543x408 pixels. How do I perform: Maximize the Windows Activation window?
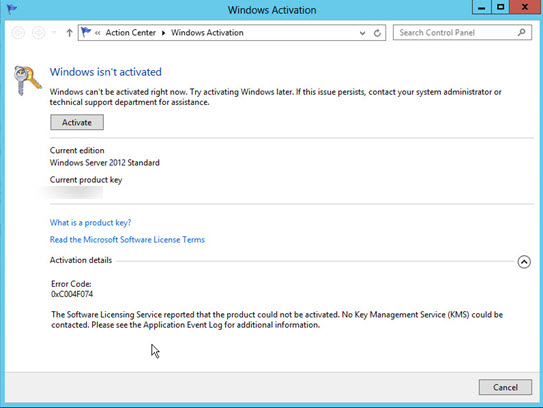tap(500, 7)
